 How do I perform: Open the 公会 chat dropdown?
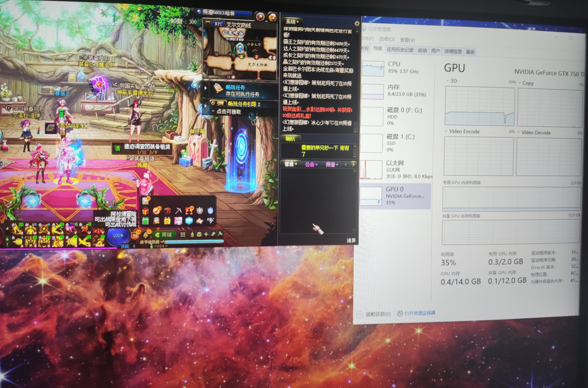311,164
